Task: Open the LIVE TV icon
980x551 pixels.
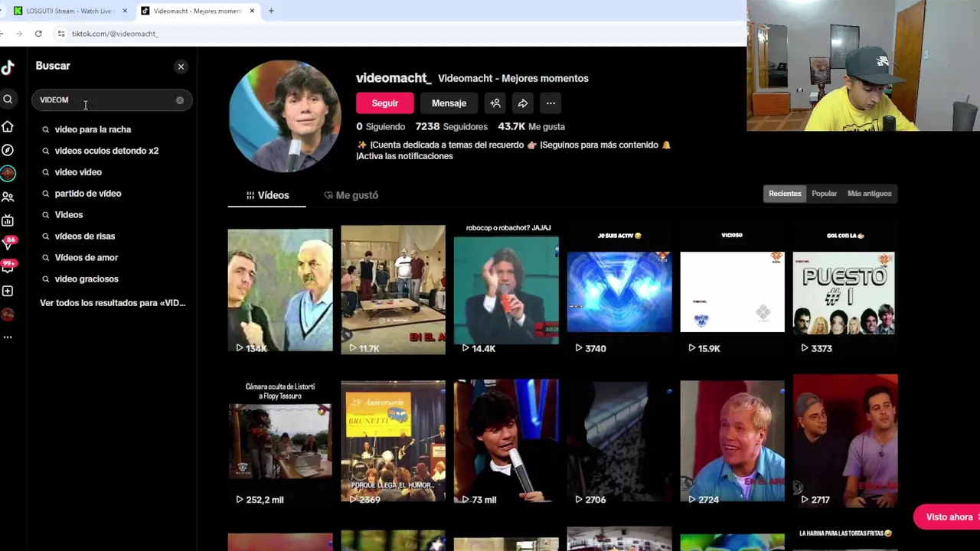Action: pos(8,221)
